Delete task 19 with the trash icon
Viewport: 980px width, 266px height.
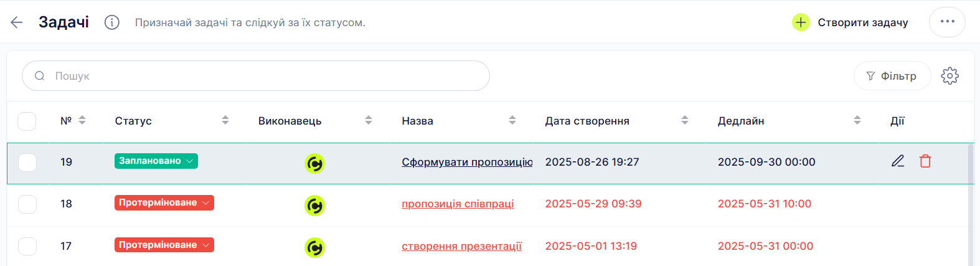click(925, 161)
